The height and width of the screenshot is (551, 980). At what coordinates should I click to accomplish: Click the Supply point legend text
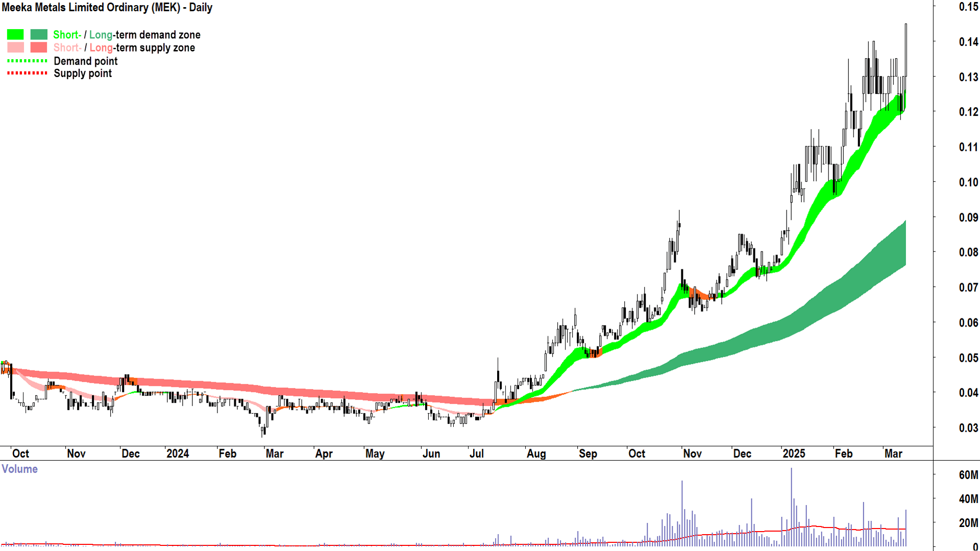83,73
